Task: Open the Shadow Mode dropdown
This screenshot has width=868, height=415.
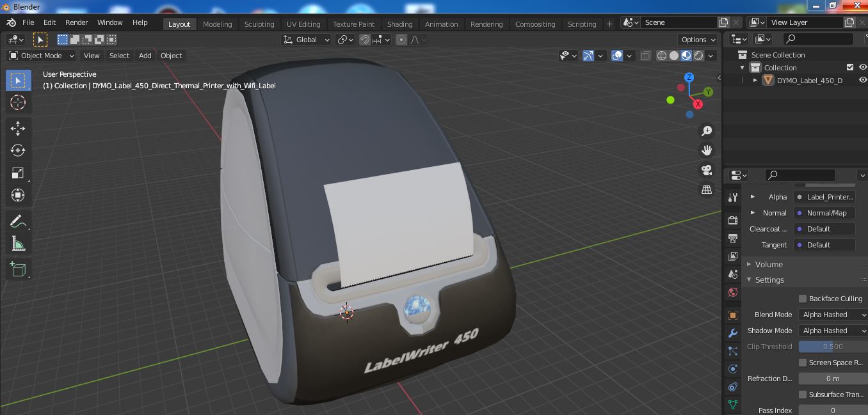Action: pyautogui.click(x=833, y=331)
